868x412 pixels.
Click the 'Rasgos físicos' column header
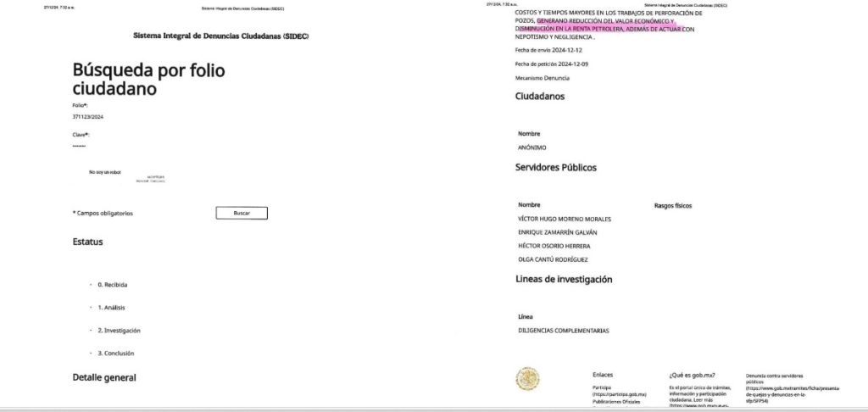tap(673, 205)
